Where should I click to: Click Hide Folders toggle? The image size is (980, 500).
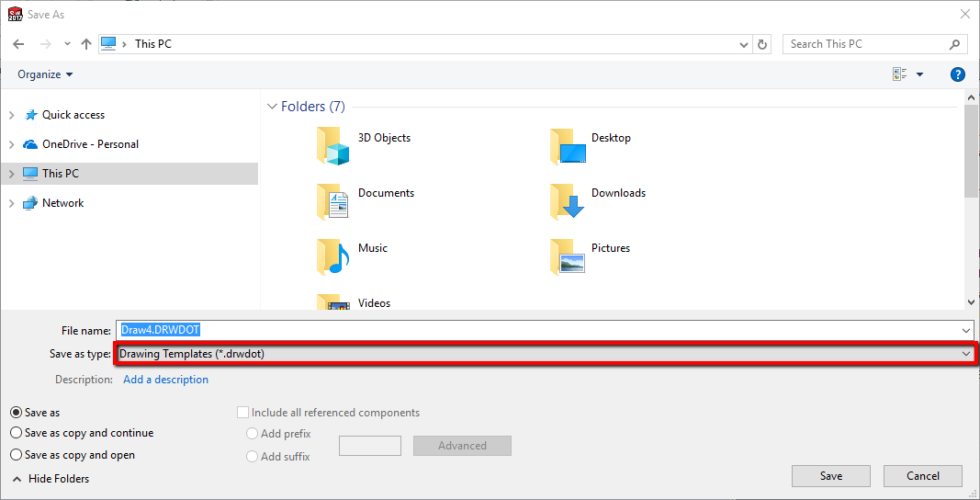(51, 479)
